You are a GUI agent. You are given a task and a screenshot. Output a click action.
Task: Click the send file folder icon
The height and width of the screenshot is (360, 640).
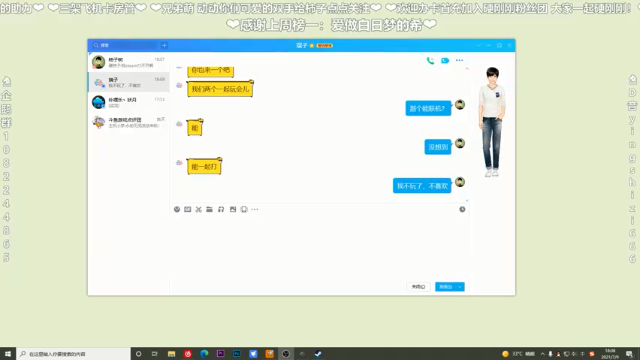[x=209, y=209]
